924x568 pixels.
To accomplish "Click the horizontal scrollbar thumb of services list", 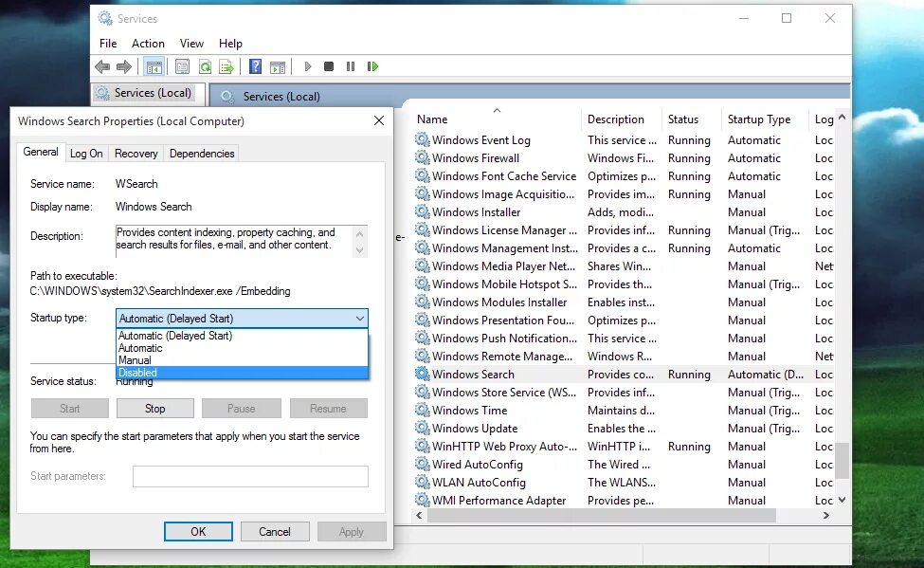I will (x=601, y=516).
